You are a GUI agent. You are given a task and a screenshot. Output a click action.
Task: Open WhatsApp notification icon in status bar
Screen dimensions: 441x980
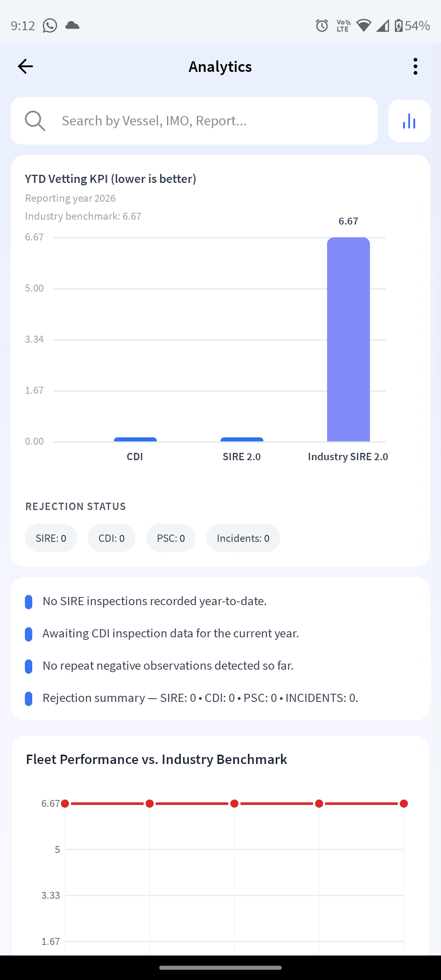point(50,26)
